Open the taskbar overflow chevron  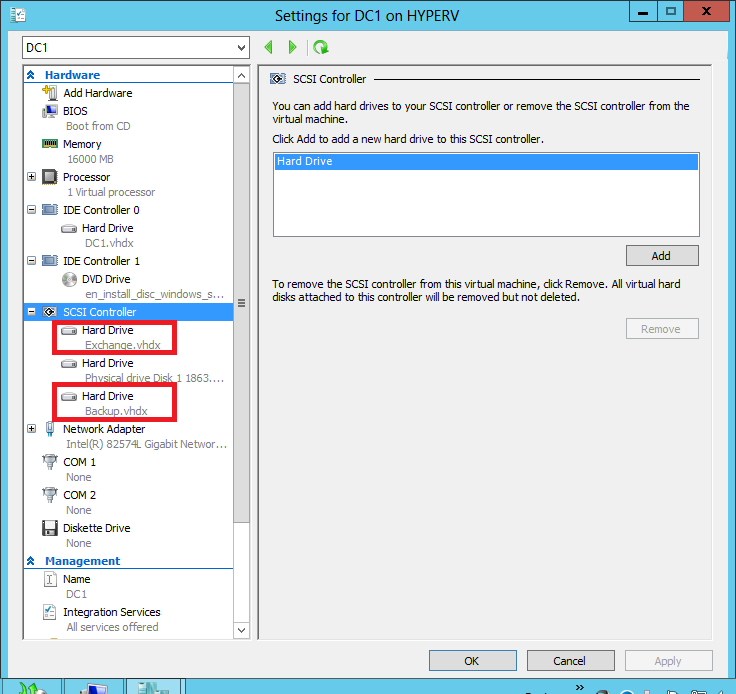click(x=580, y=687)
